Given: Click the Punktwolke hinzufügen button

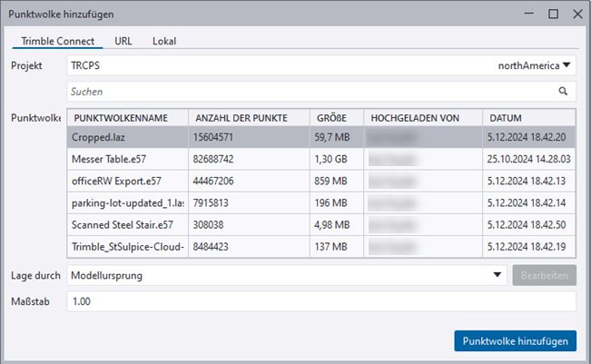Looking at the screenshot, I should [x=515, y=340].
